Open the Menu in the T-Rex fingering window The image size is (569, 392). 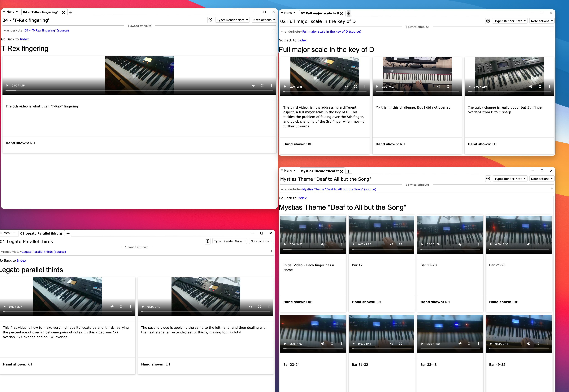pos(10,12)
